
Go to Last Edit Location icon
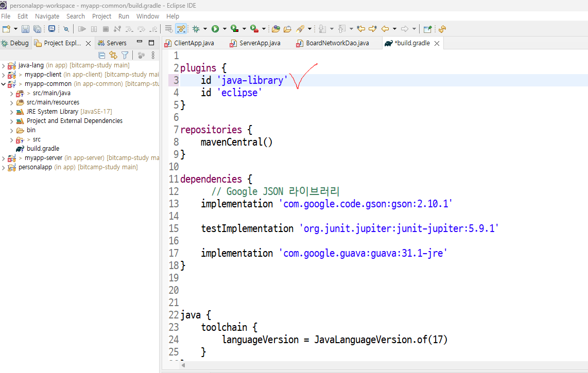pyautogui.click(x=361, y=29)
